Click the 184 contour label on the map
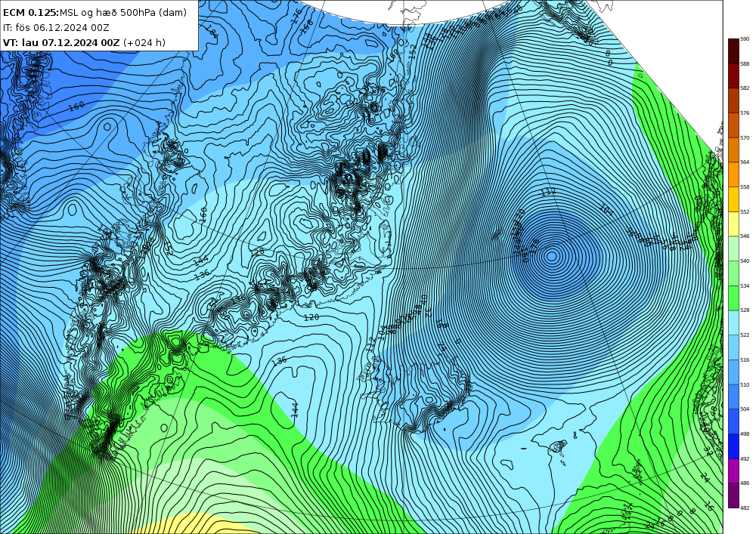This screenshot has width=756, height=534. 211,32
